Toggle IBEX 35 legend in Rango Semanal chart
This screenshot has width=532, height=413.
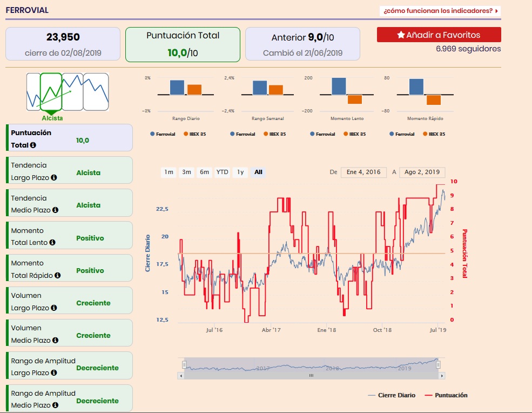(275, 134)
